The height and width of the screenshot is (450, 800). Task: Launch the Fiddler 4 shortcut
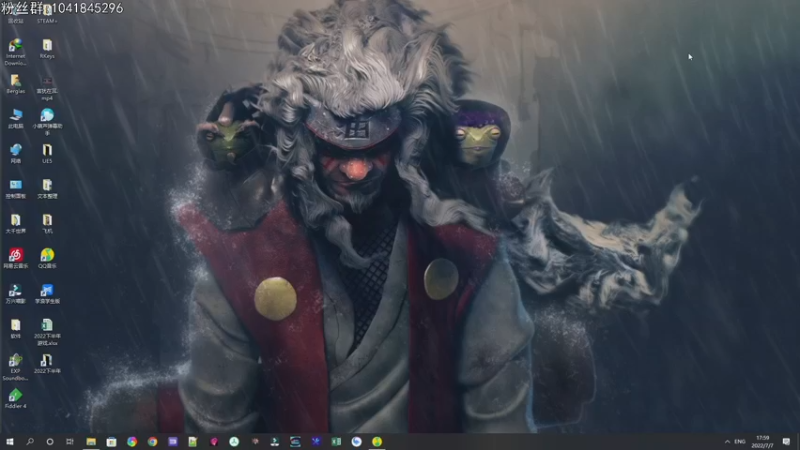[15, 398]
